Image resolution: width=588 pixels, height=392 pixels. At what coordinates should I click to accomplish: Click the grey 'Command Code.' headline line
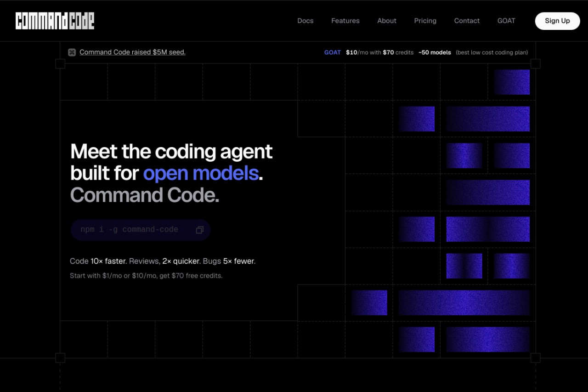coord(145,195)
